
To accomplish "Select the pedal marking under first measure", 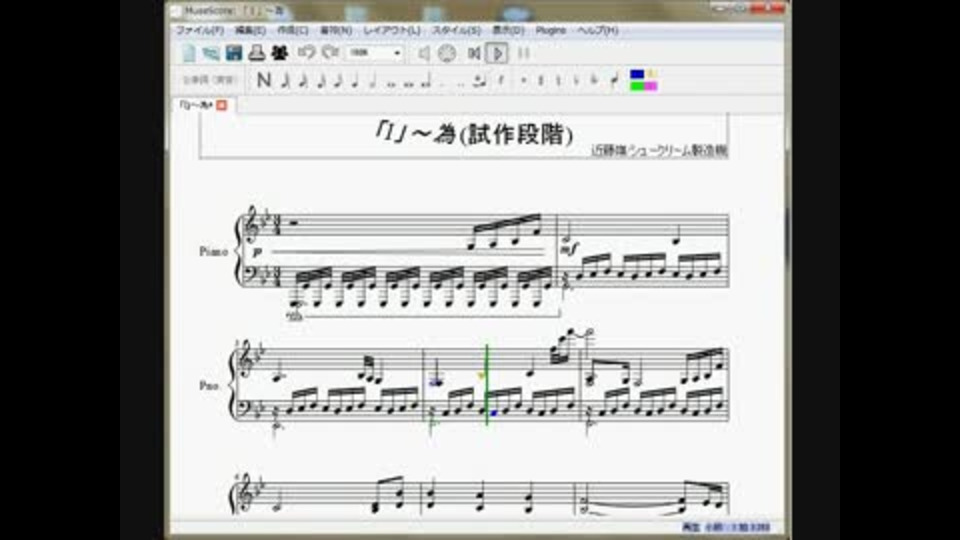I will [x=295, y=316].
